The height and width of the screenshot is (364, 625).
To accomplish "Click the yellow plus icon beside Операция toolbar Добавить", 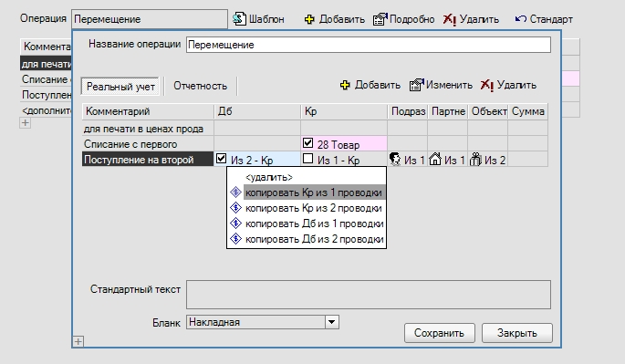I will [x=309, y=19].
